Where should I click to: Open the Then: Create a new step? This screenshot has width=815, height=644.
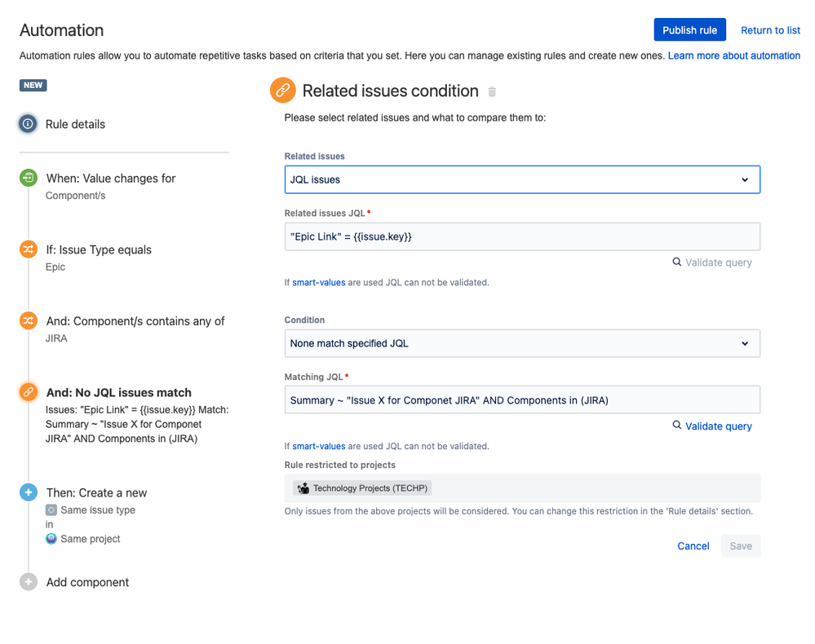[96, 492]
